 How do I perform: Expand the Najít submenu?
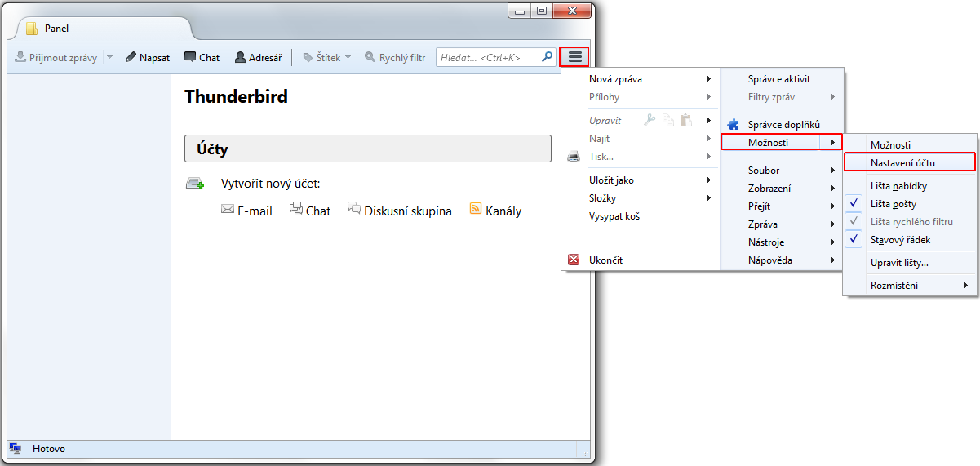[x=641, y=139]
